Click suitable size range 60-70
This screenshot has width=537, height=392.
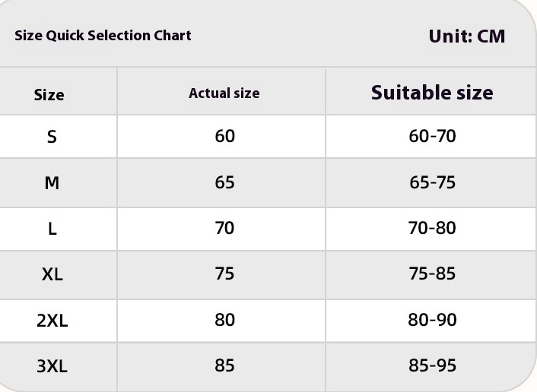pyautogui.click(x=432, y=136)
